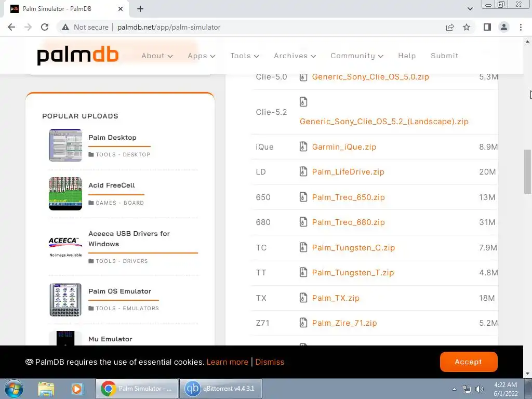Download Palm_Tungsten_T.zip
532x399 pixels.
(x=353, y=272)
